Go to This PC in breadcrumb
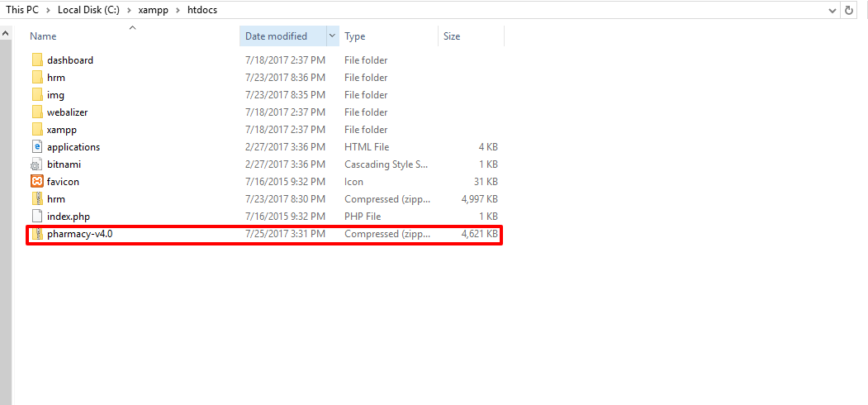 click(22, 10)
